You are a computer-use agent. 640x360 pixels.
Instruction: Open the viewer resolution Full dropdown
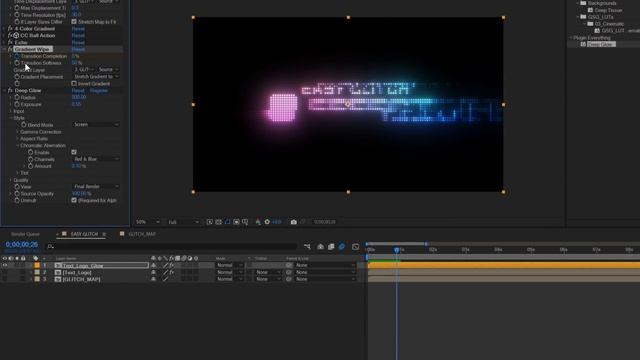(x=184, y=222)
